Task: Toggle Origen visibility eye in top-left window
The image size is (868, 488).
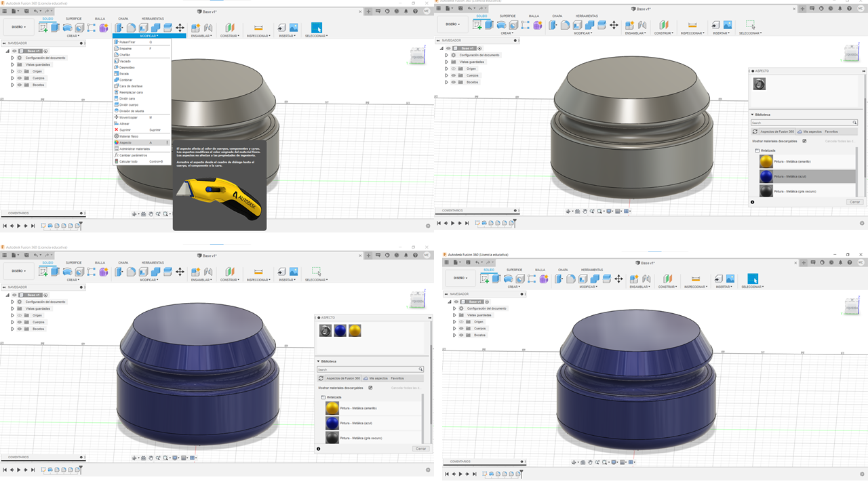Action: tap(19, 71)
